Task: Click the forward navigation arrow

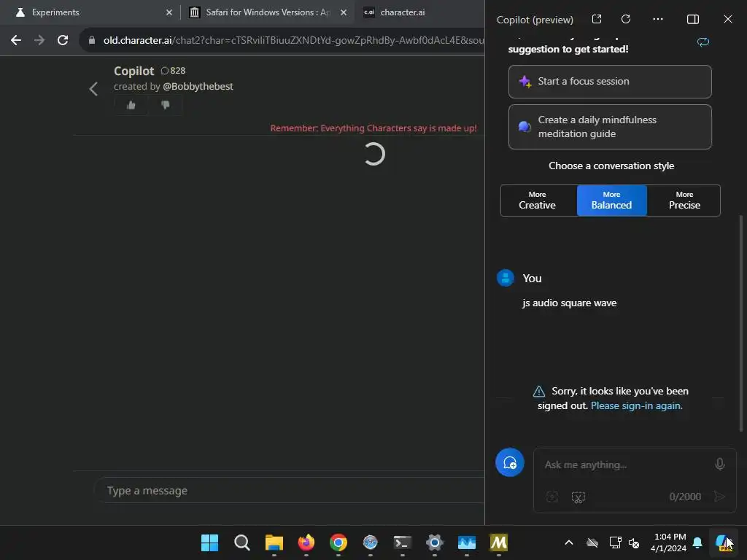Action: click(39, 41)
